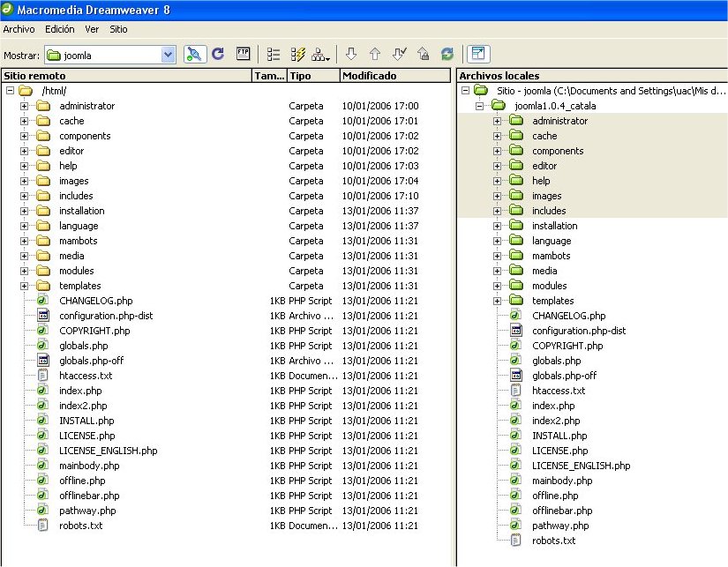The width and height of the screenshot is (728, 567).
Task: Select remote mainbody.php file
Action: 89,466
